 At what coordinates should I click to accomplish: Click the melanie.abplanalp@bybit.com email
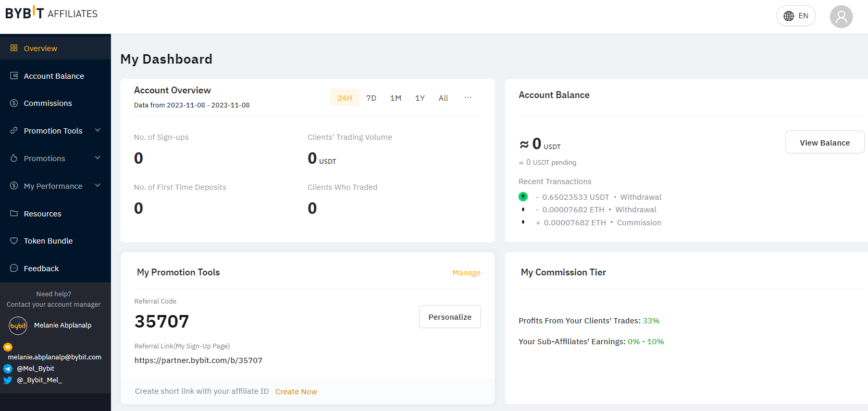(55, 357)
